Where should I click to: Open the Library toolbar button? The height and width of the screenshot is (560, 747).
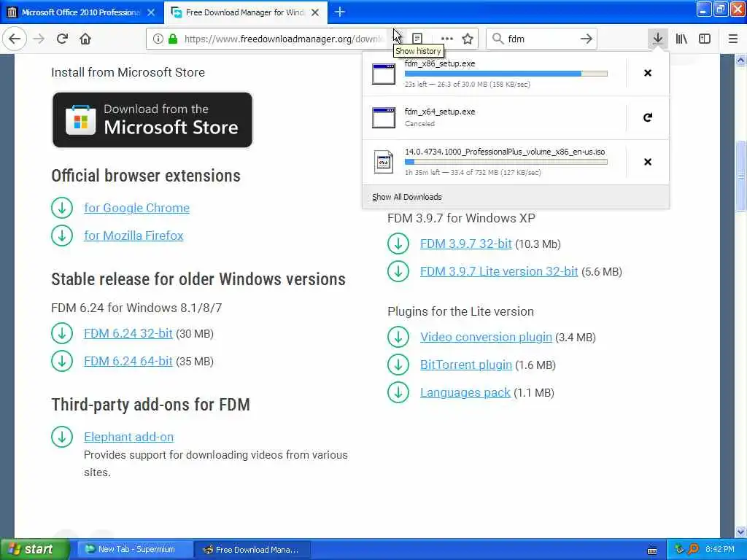(681, 39)
